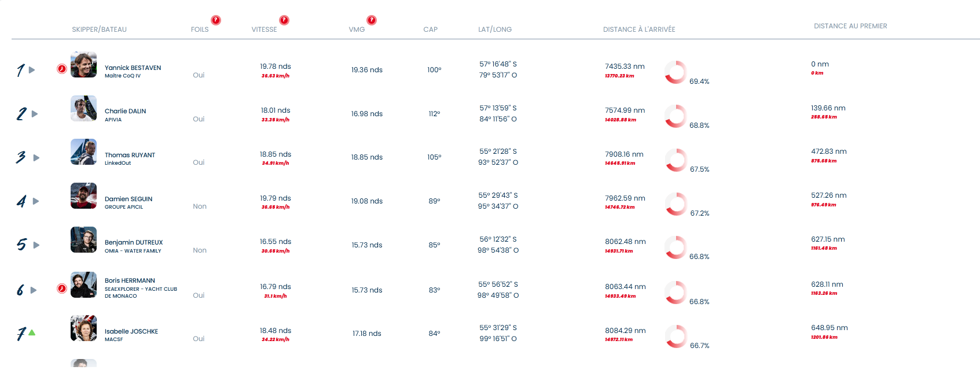Screen dimensions: 980x370
Task: Select DISTANCE AU PREMIER column header
Action: (850, 26)
